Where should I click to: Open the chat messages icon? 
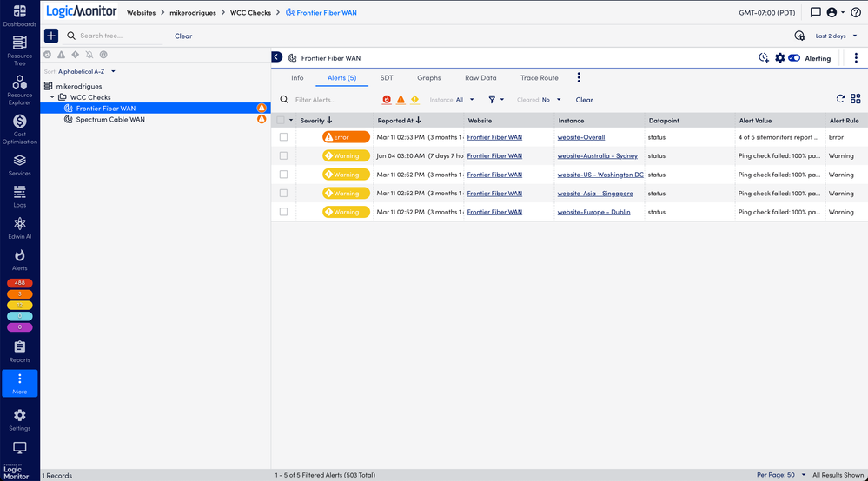[x=815, y=12]
